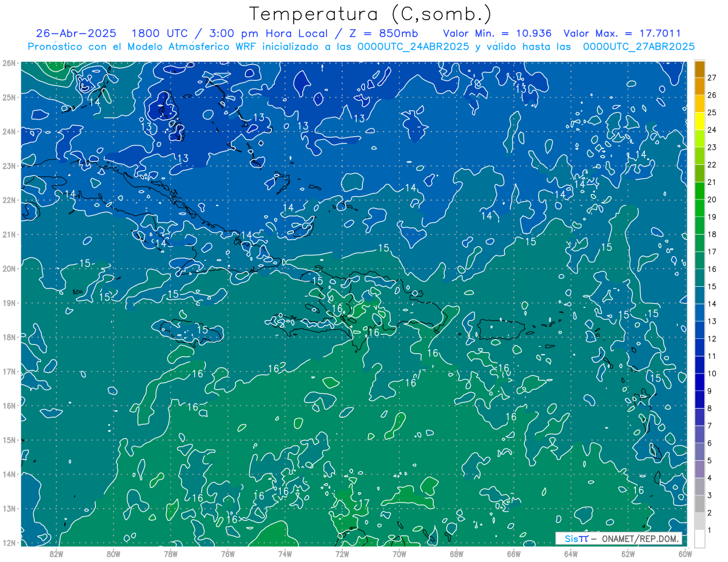
Task: Click the '76W' longitude axis label
Action: [228, 554]
